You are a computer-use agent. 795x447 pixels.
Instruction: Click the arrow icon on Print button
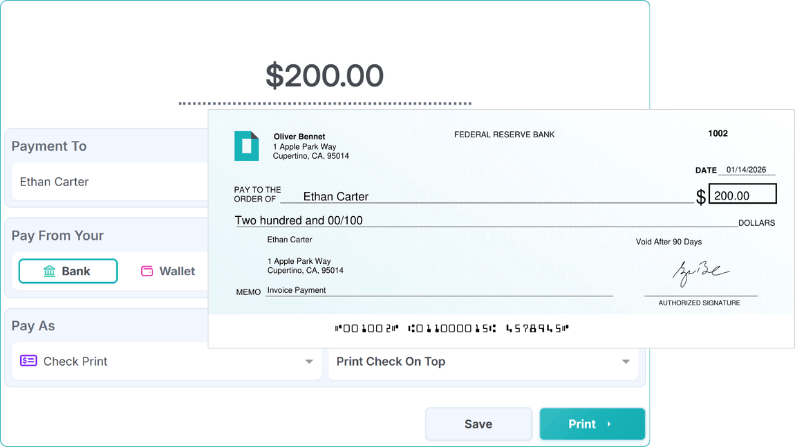click(609, 424)
